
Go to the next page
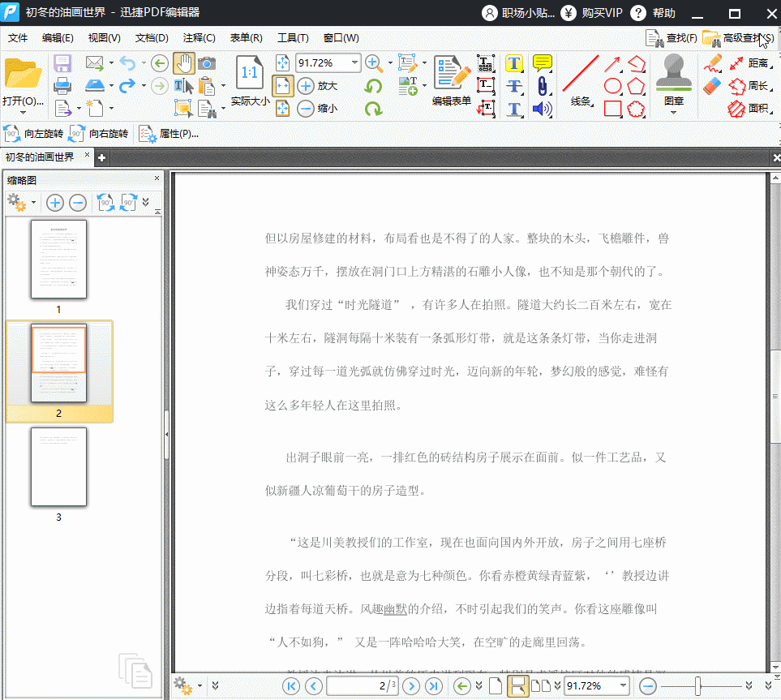tap(411, 686)
